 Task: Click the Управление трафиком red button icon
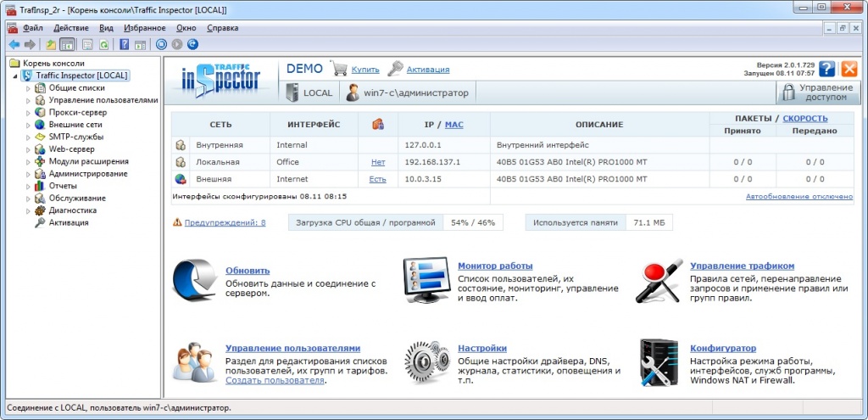[659, 280]
